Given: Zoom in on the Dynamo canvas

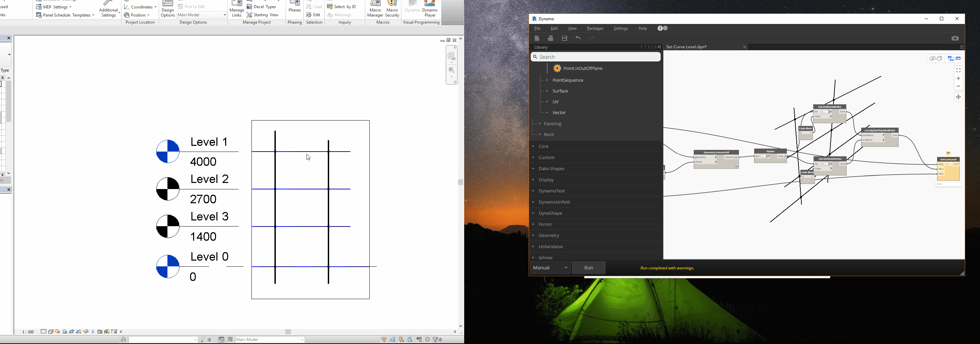Looking at the screenshot, I should 958,78.
